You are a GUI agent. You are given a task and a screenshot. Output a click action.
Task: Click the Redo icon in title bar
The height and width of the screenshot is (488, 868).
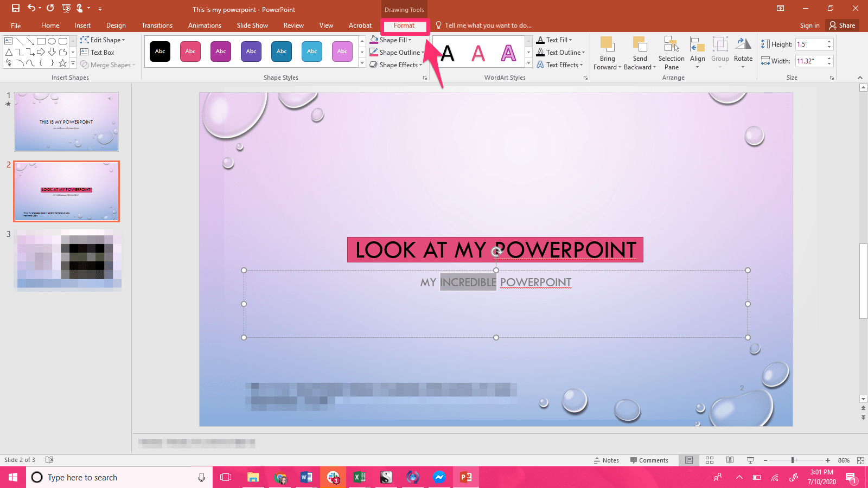(x=50, y=8)
